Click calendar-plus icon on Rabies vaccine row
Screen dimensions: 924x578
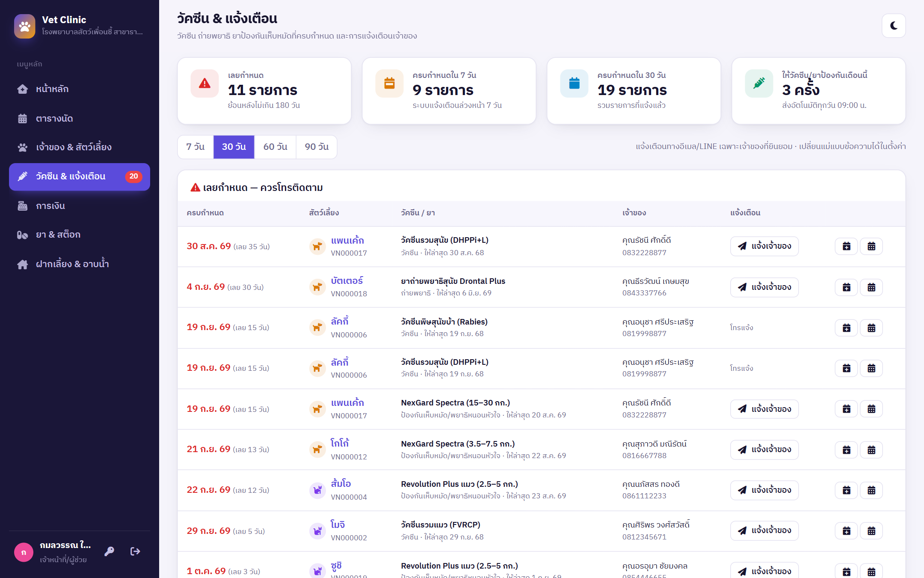point(846,328)
